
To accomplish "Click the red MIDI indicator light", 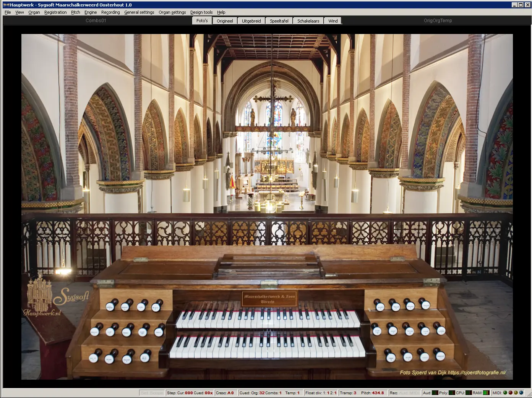I will 510,393.
